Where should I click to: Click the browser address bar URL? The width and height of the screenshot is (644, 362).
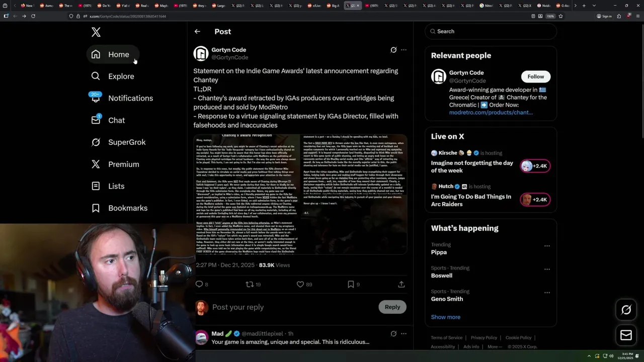128,16
